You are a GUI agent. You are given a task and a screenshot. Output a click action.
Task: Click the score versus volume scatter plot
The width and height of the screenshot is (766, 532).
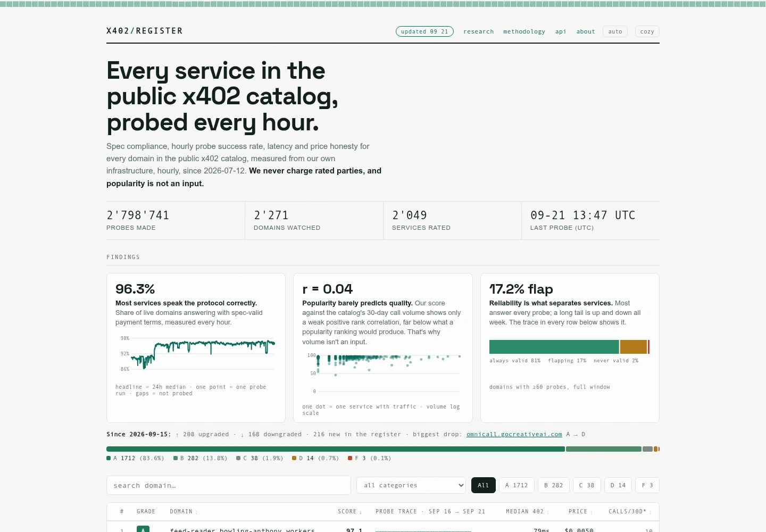click(x=383, y=373)
